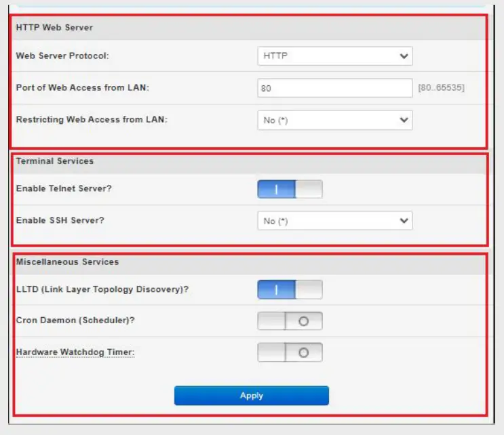This screenshot has width=504, height=435.
Task: Click the Hardware Watchdog Timer label
Action: tap(75, 352)
